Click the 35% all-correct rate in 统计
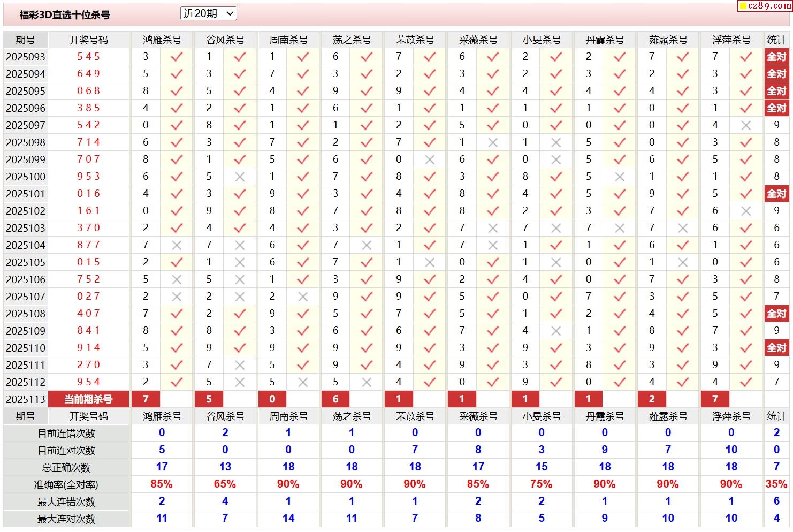 pyautogui.click(x=776, y=484)
